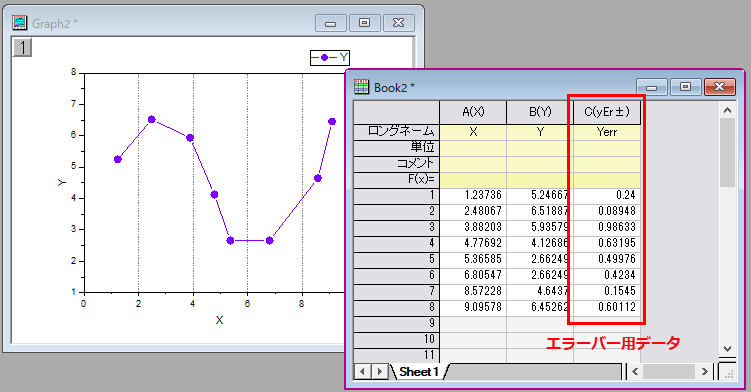Select the layer 1 icon in Graph2
751x392 pixels.
22,47
